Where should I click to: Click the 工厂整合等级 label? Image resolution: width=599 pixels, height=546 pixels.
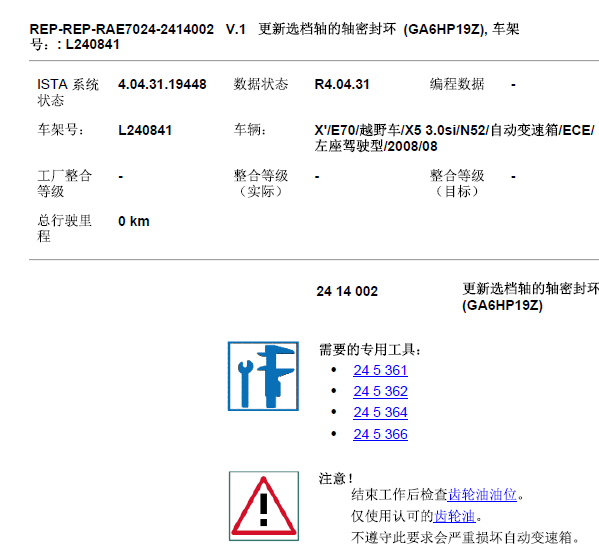pyautogui.click(x=65, y=184)
